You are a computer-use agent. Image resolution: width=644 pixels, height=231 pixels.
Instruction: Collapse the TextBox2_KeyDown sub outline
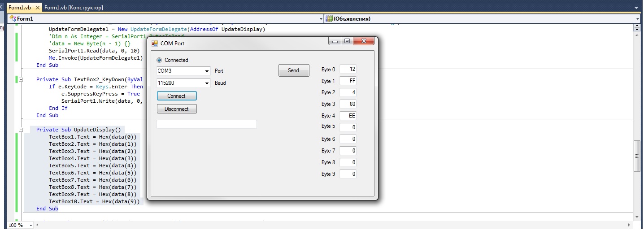tap(21, 79)
